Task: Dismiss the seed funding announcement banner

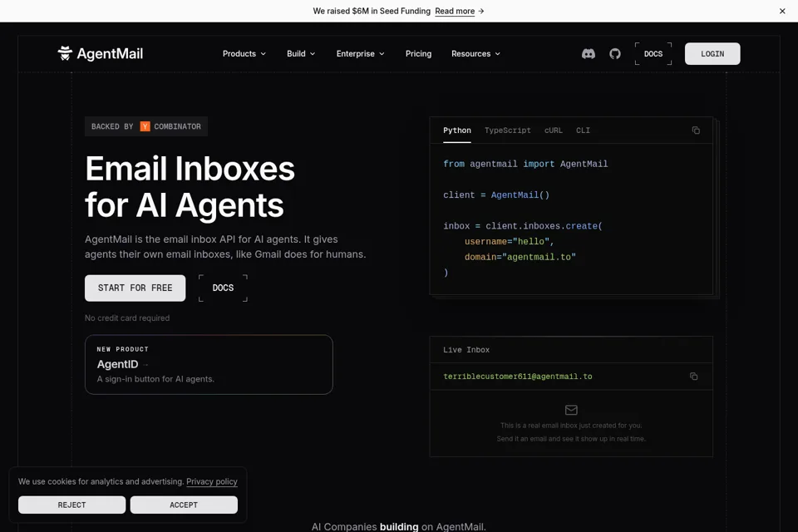Action: click(x=782, y=11)
